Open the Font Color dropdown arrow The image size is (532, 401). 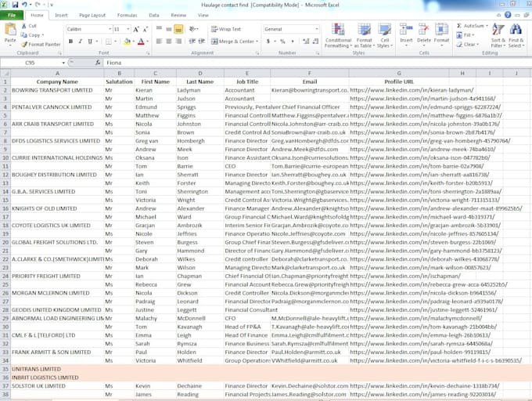pyautogui.click(x=147, y=42)
